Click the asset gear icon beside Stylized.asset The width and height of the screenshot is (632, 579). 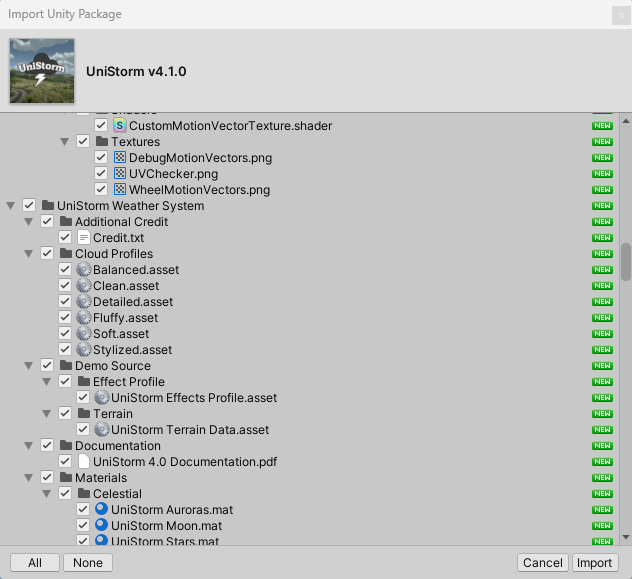tap(84, 349)
